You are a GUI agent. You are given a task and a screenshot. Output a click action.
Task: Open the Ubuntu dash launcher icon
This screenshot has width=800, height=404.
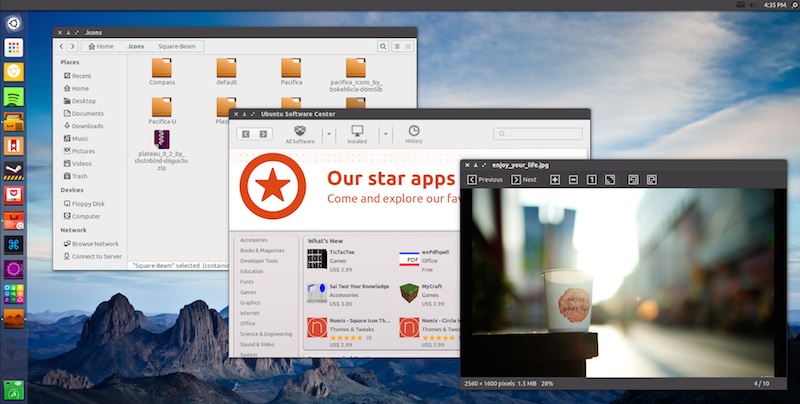(x=14, y=23)
